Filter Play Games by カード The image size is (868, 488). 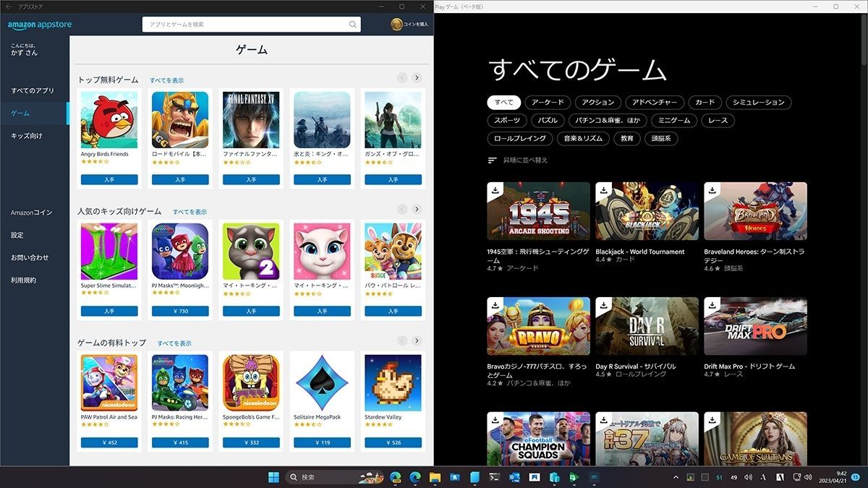coord(705,103)
